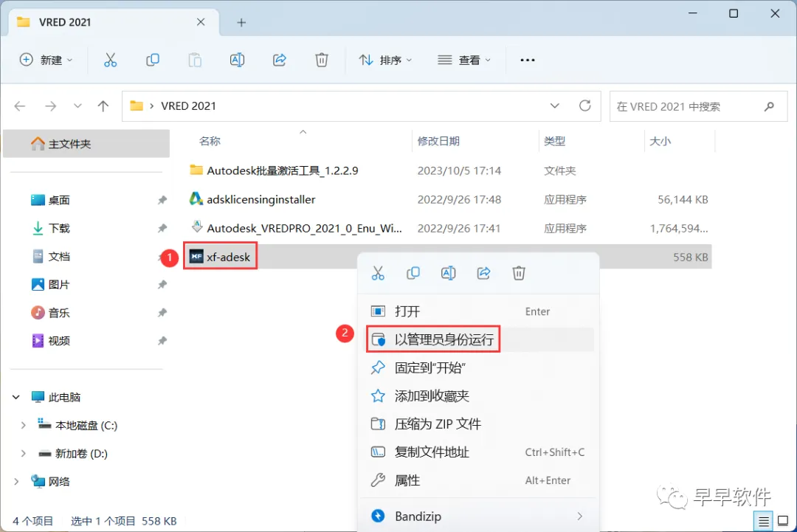
Task: Open 下载 in the sidebar
Action: click(59, 228)
